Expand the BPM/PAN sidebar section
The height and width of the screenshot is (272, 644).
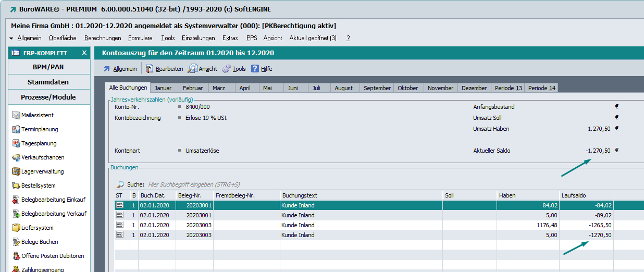48,67
